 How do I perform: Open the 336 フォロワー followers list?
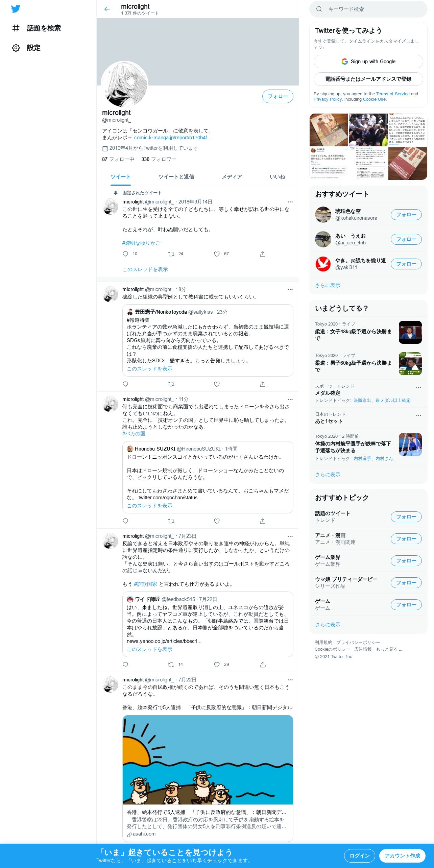pos(159,159)
